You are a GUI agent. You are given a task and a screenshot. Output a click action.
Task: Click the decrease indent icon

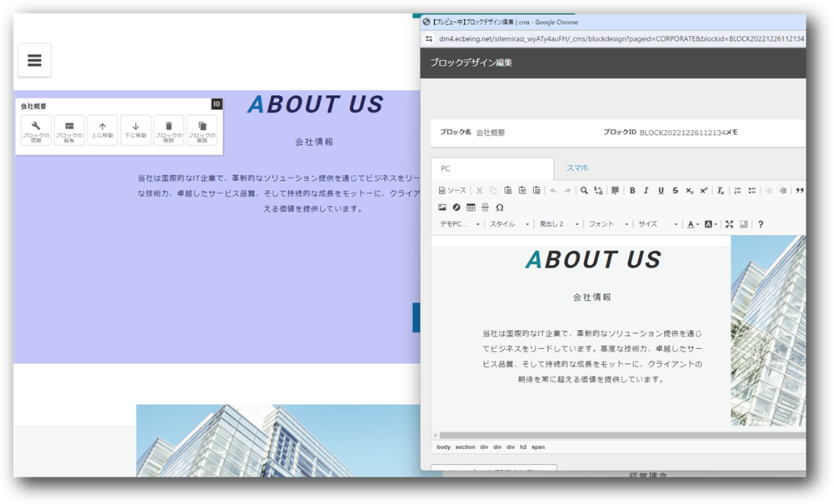(768, 191)
